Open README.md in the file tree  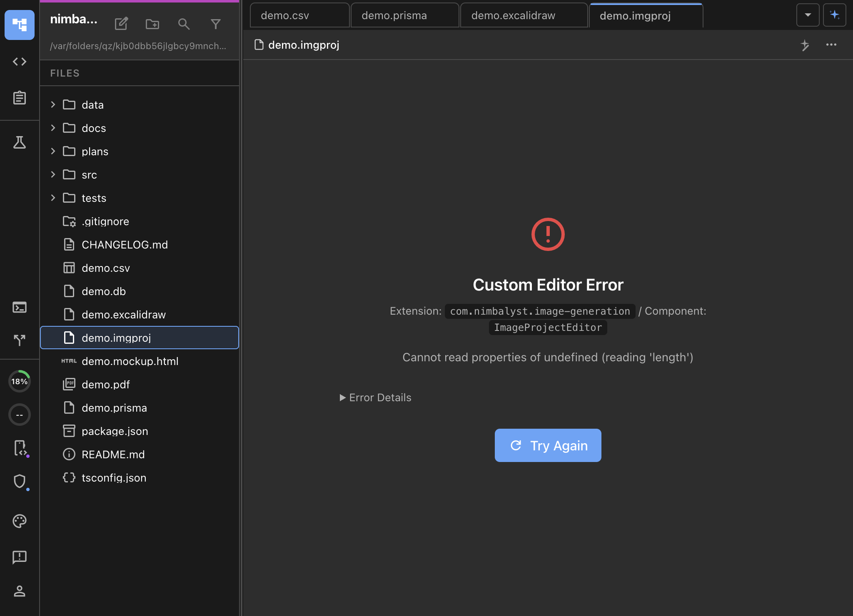[x=113, y=454]
